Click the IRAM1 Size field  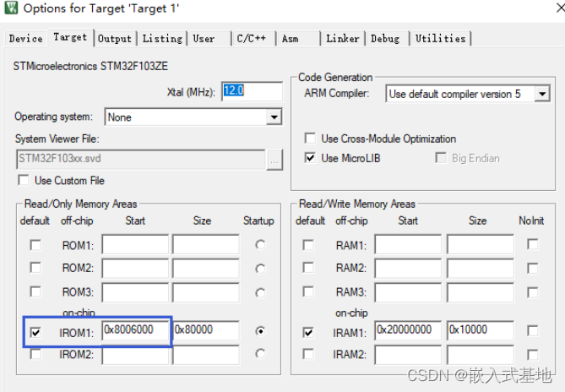coord(480,330)
